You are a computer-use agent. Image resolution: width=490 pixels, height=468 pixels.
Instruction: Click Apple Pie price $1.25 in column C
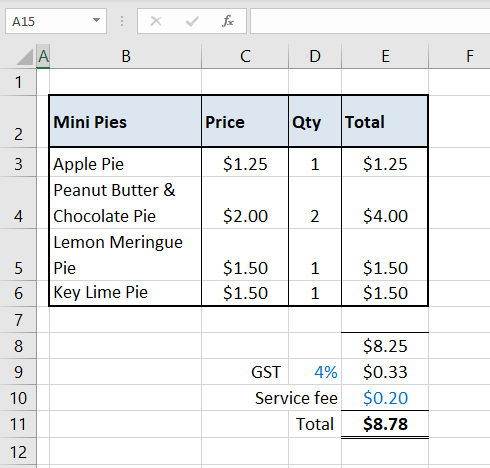coord(245,163)
